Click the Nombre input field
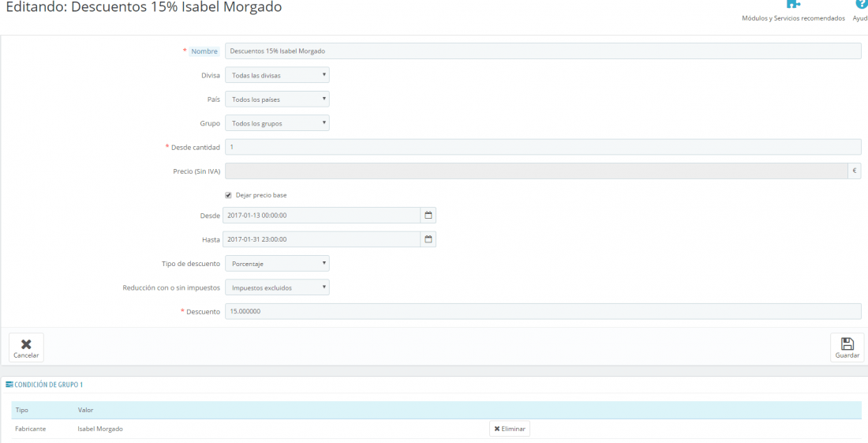Screen dimensions: 868x443 (543, 51)
